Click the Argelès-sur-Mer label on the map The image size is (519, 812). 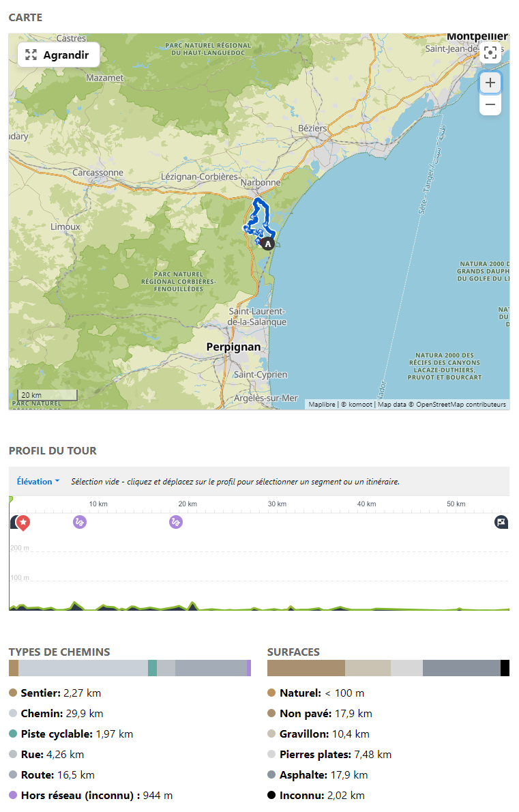click(x=266, y=398)
